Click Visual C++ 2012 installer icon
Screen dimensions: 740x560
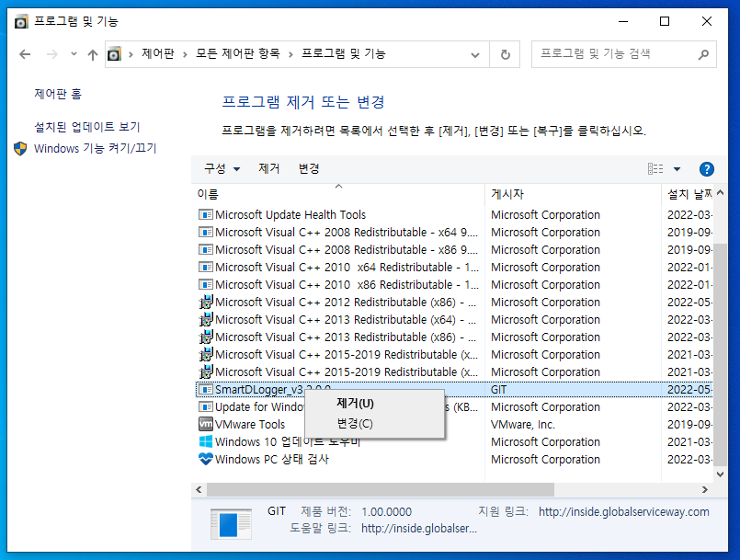click(205, 303)
